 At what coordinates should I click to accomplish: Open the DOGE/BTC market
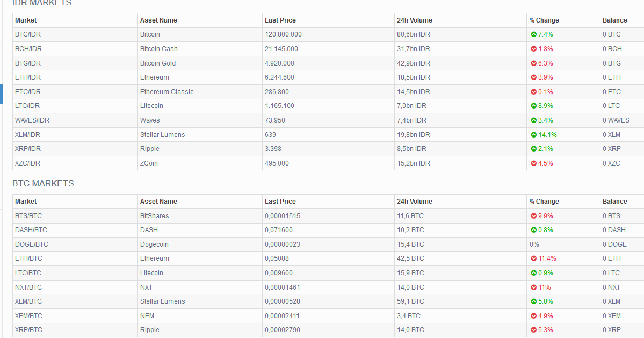pos(32,244)
